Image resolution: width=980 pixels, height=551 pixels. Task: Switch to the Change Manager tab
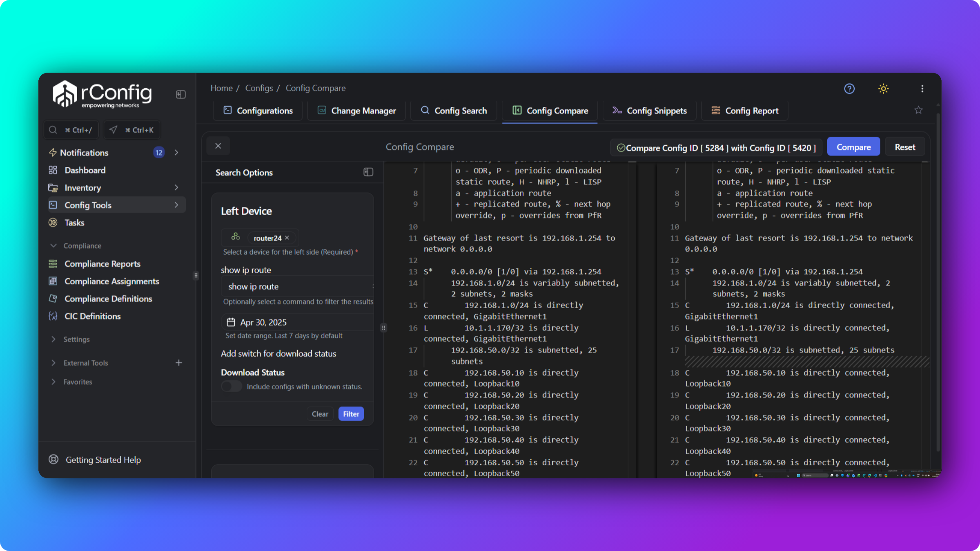[x=356, y=111]
